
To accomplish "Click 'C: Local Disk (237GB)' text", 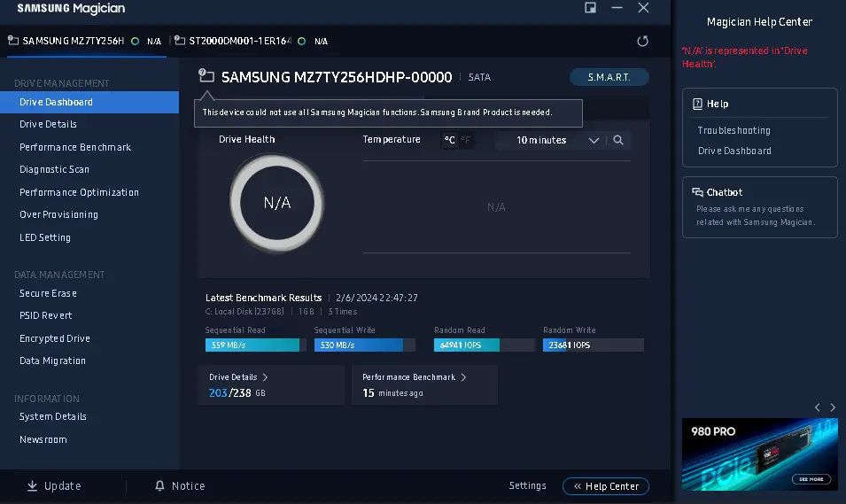I will coord(244,312).
